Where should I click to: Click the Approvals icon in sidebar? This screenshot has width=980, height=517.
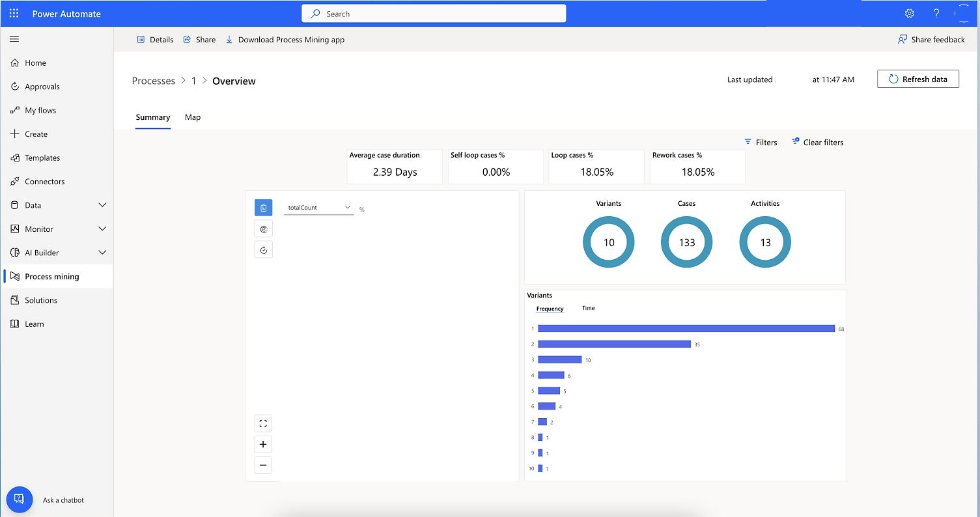(15, 87)
